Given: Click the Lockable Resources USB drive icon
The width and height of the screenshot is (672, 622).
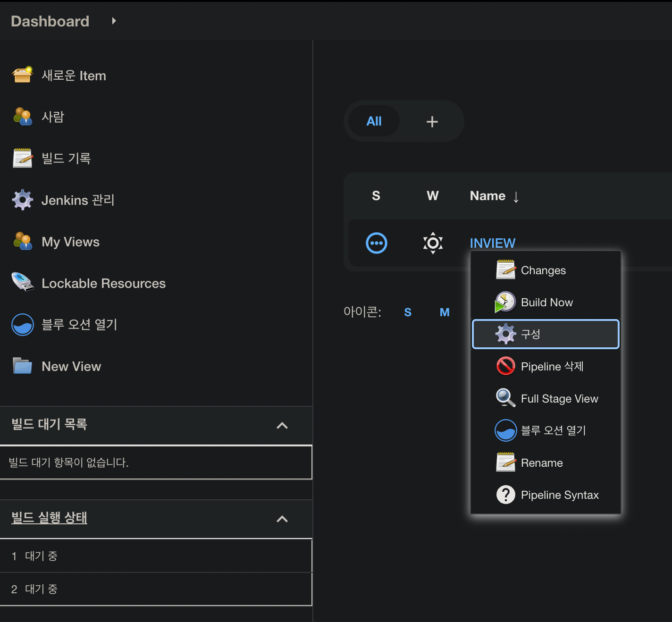Looking at the screenshot, I should tap(22, 282).
